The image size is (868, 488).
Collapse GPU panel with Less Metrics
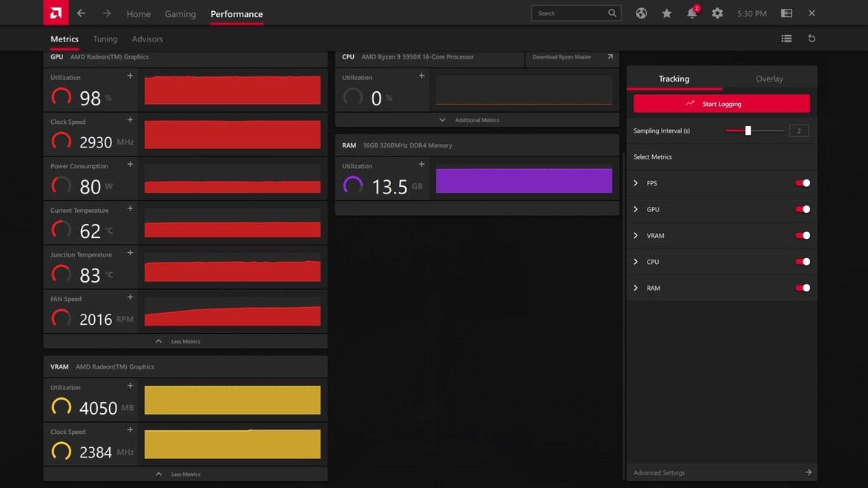tap(185, 341)
